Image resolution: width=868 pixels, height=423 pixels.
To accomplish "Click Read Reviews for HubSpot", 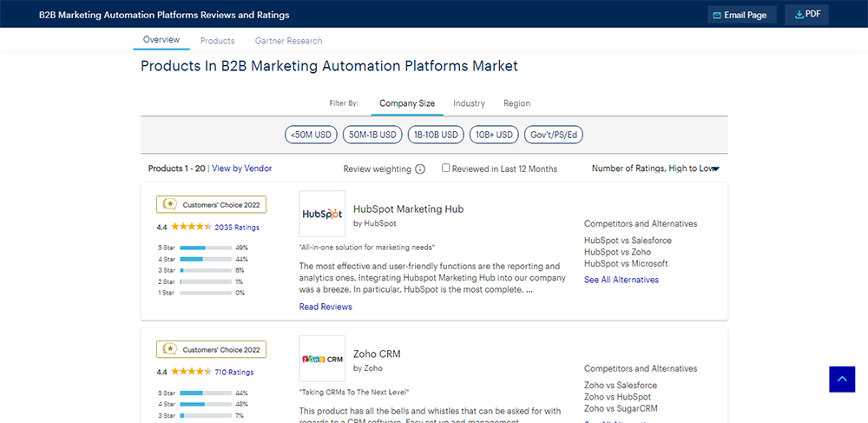I will tap(325, 307).
